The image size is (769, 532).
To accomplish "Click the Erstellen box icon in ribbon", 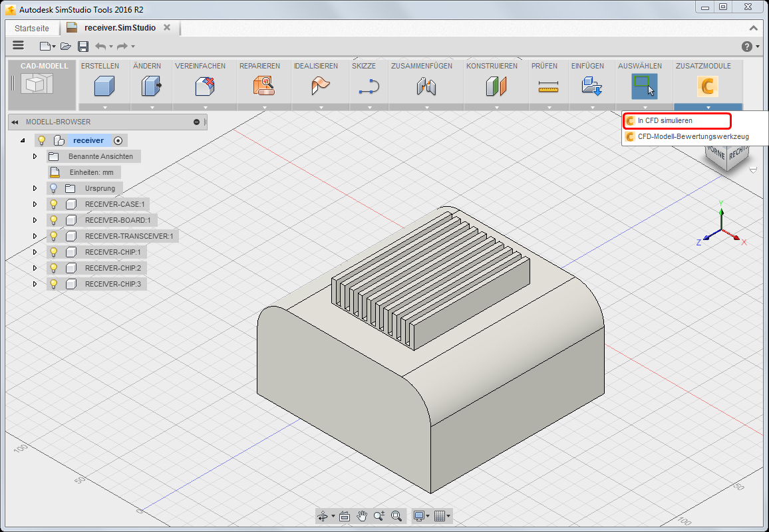I will [x=104, y=86].
